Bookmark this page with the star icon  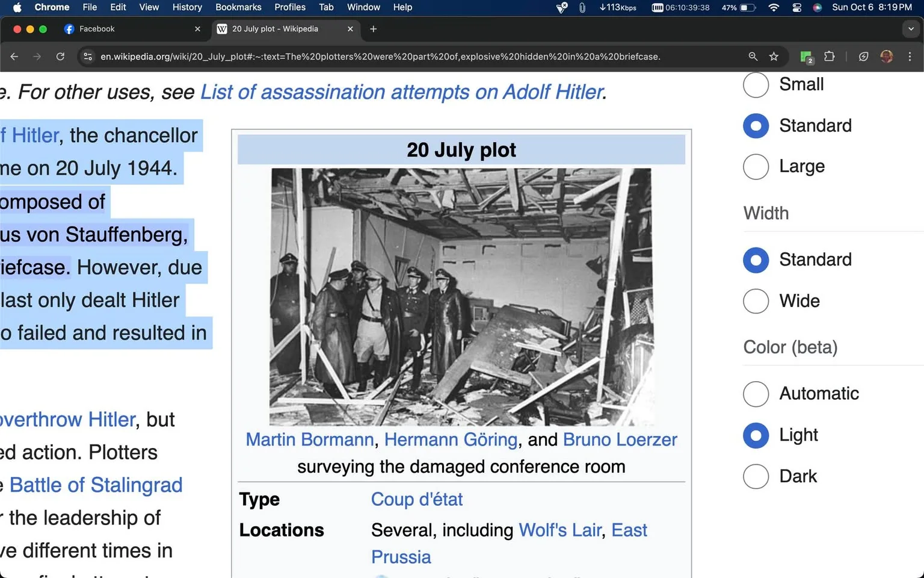point(774,57)
